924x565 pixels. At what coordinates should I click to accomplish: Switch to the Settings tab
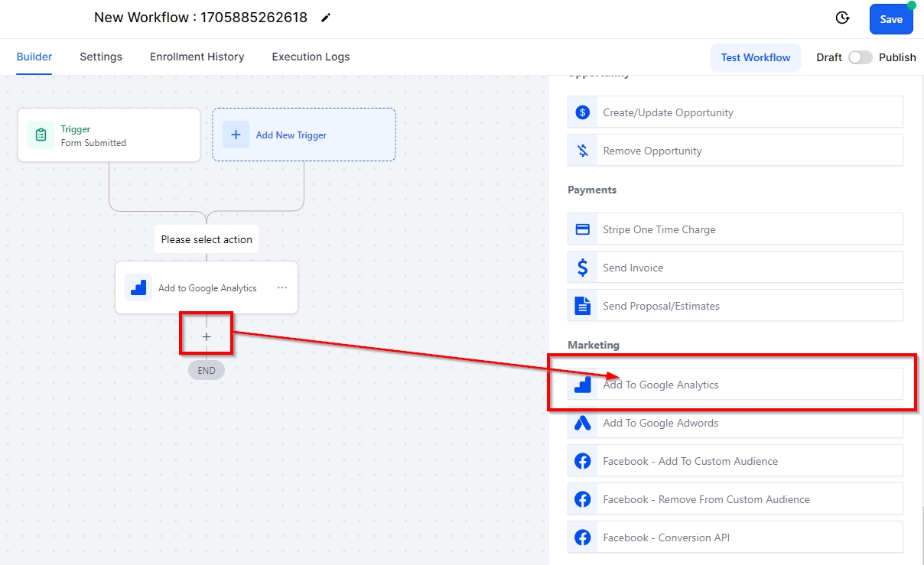(101, 57)
